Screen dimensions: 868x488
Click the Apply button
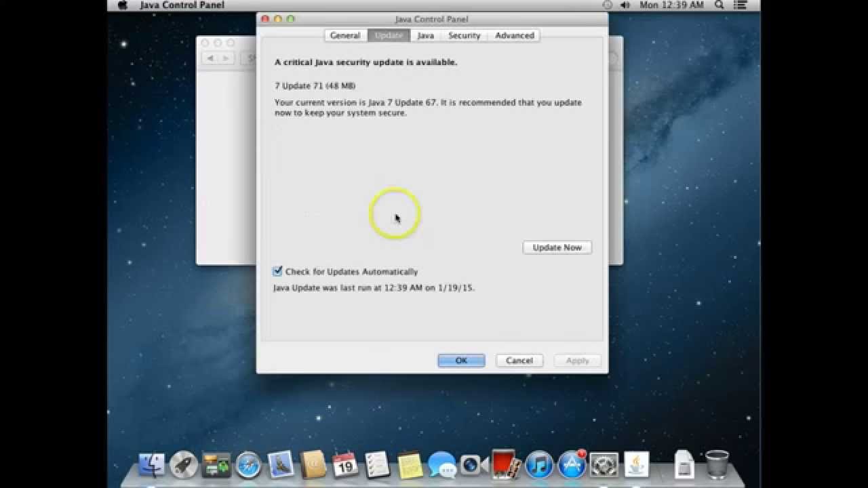[x=578, y=361]
